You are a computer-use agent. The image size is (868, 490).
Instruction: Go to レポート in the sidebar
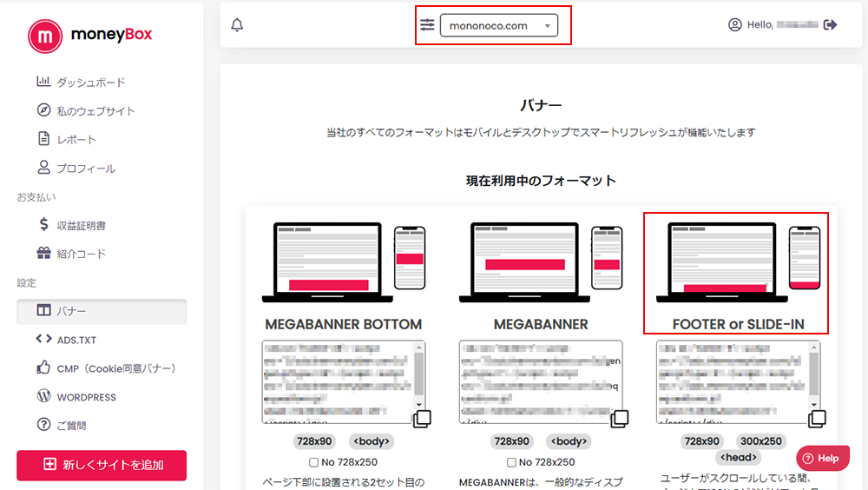click(76, 140)
